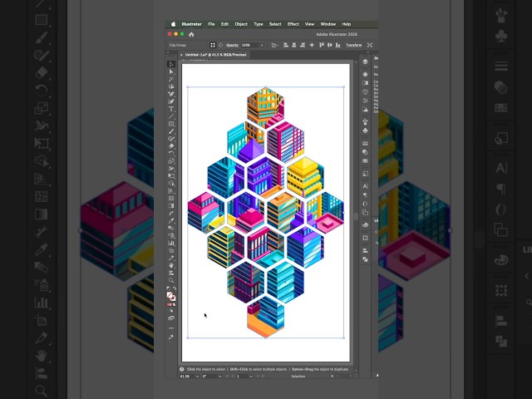Select the Artboard tool
The image size is (532, 399).
pyautogui.click(x=171, y=250)
